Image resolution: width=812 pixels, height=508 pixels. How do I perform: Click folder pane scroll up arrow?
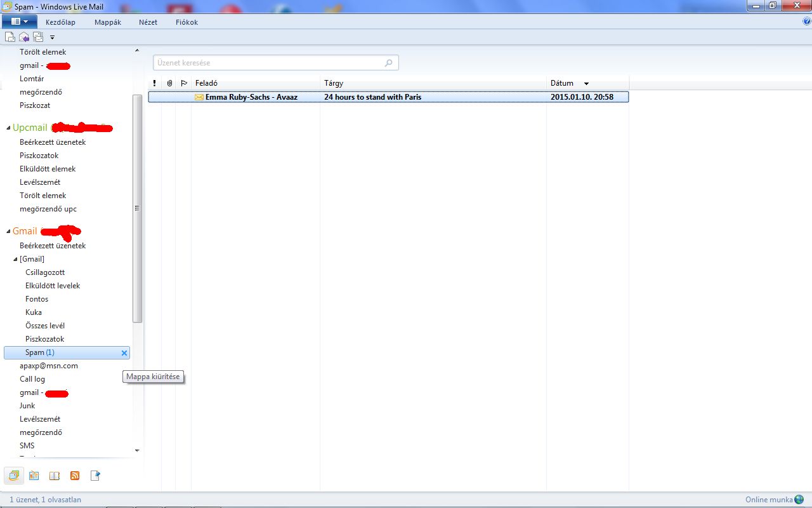pos(137,50)
